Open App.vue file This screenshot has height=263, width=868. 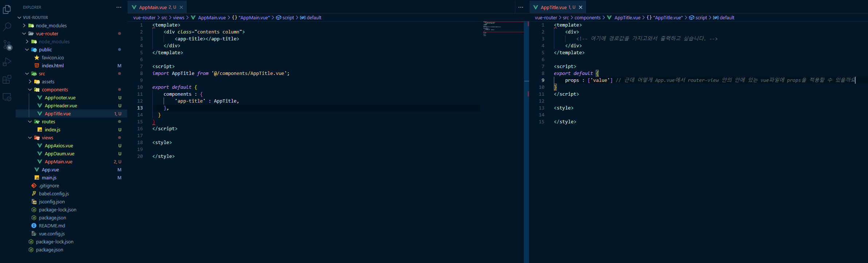(x=71, y=170)
